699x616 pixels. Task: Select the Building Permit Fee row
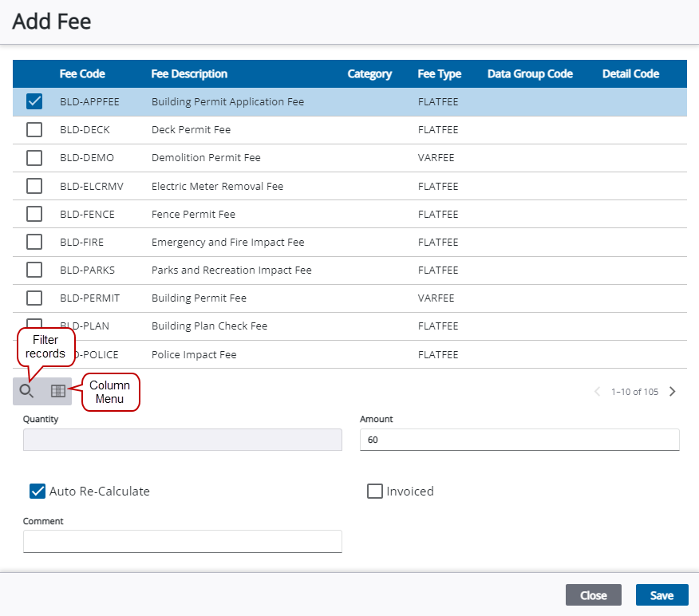(199, 298)
